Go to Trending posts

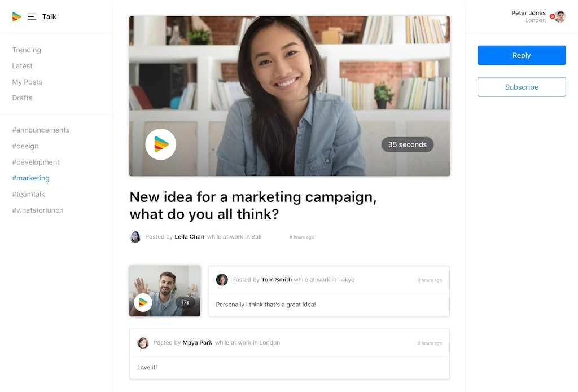pyautogui.click(x=27, y=50)
